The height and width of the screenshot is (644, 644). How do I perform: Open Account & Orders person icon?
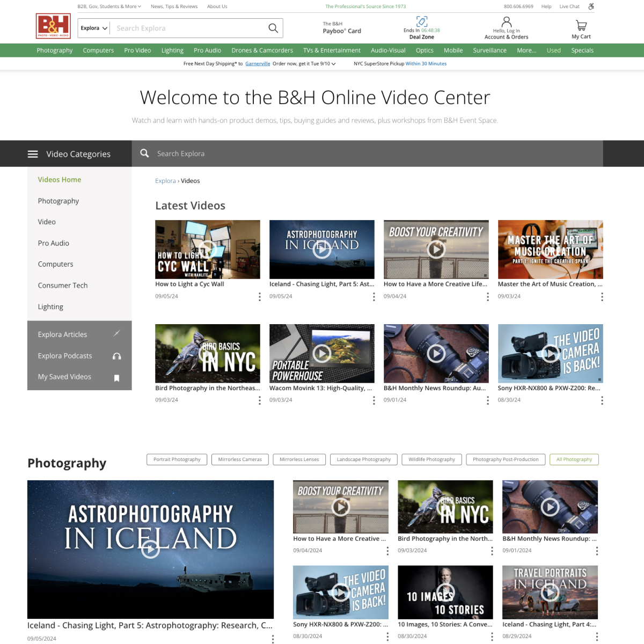coord(506,22)
